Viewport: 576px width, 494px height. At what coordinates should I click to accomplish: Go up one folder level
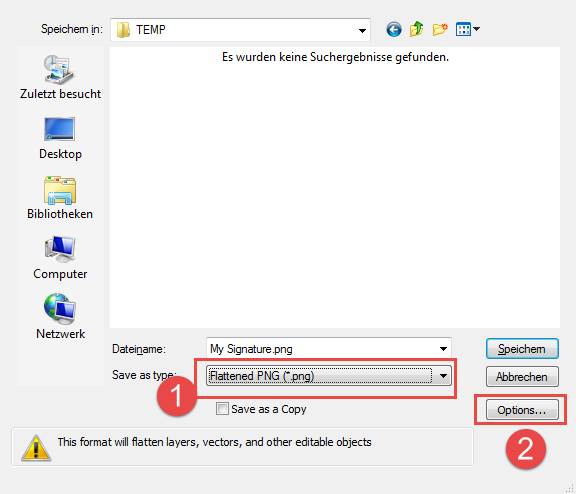(417, 29)
